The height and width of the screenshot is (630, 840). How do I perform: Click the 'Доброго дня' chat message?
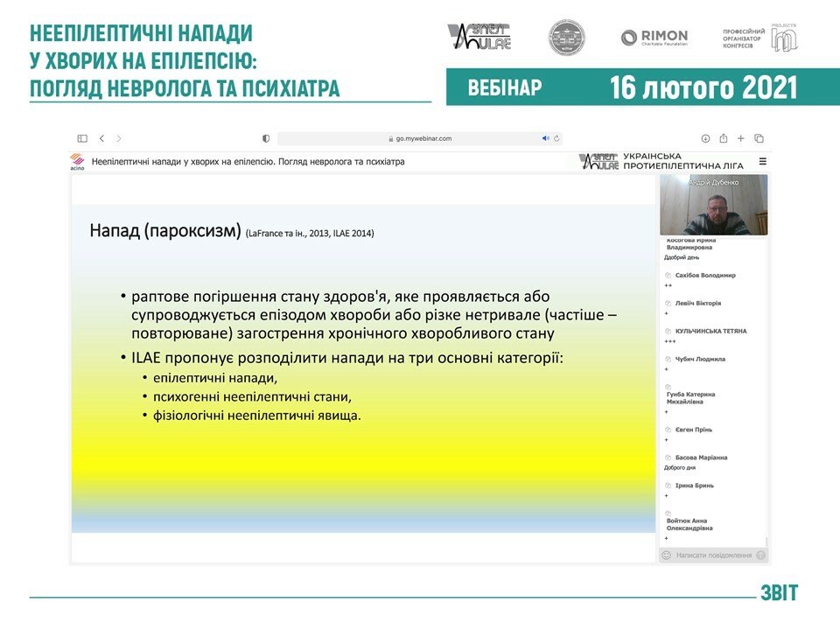pyautogui.click(x=680, y=467)
